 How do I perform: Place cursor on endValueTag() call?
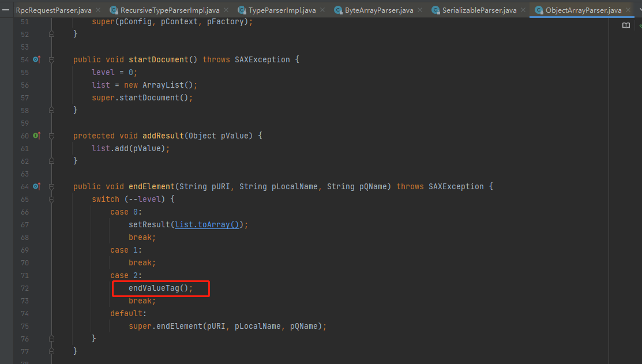pos(160,288)
